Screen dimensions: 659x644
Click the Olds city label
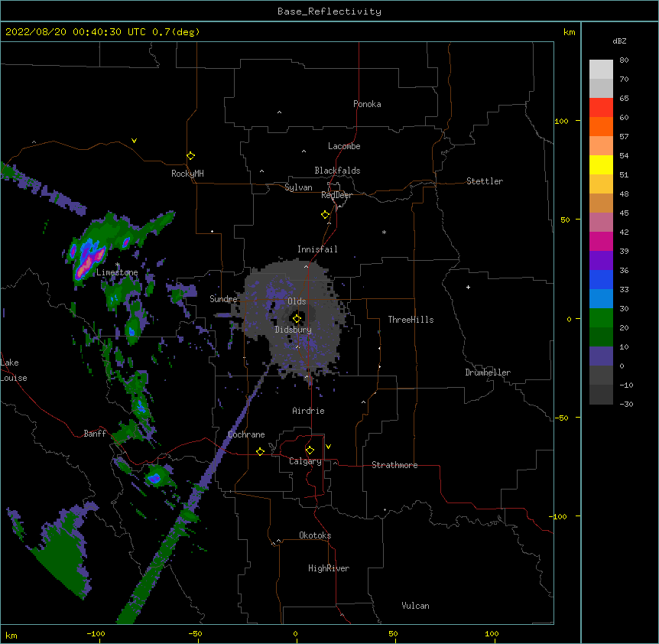[x=297, y=301]
